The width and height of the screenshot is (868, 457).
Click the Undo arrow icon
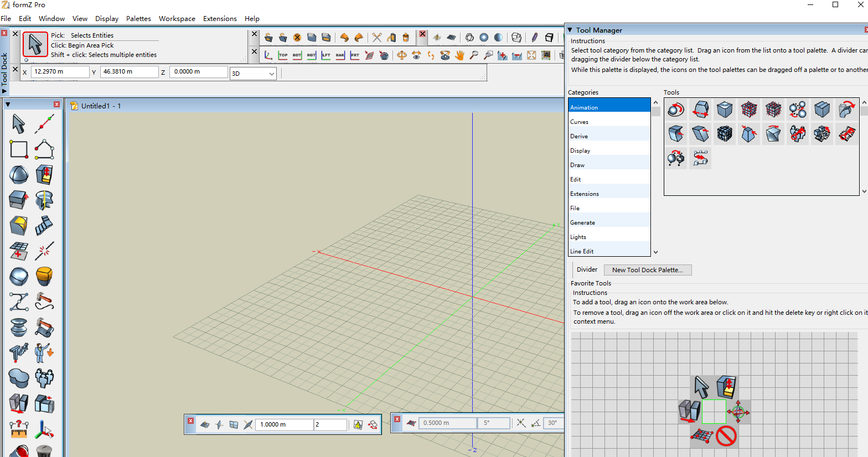344,37
